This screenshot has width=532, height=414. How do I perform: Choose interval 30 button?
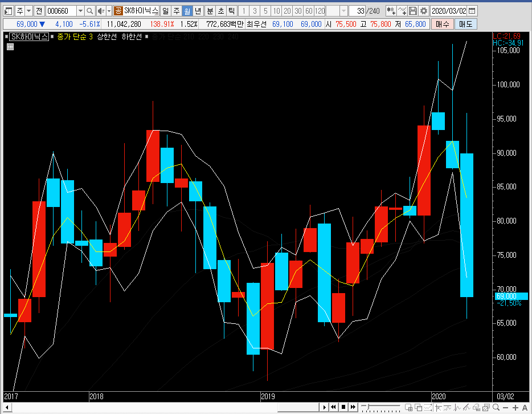click(x=298, y=11)
